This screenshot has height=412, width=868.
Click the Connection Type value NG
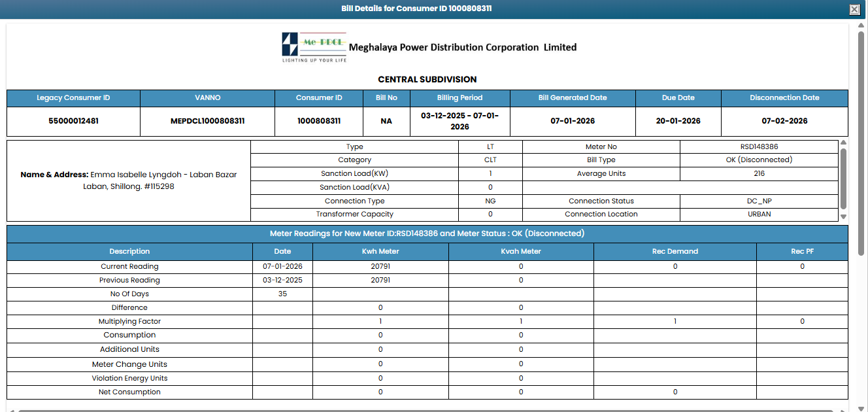pos(490,201)
